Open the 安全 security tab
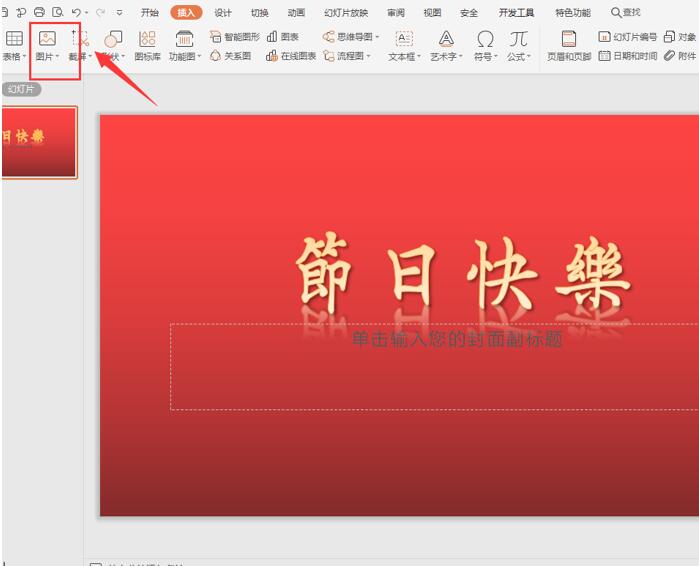 click(x=469, y=12)
